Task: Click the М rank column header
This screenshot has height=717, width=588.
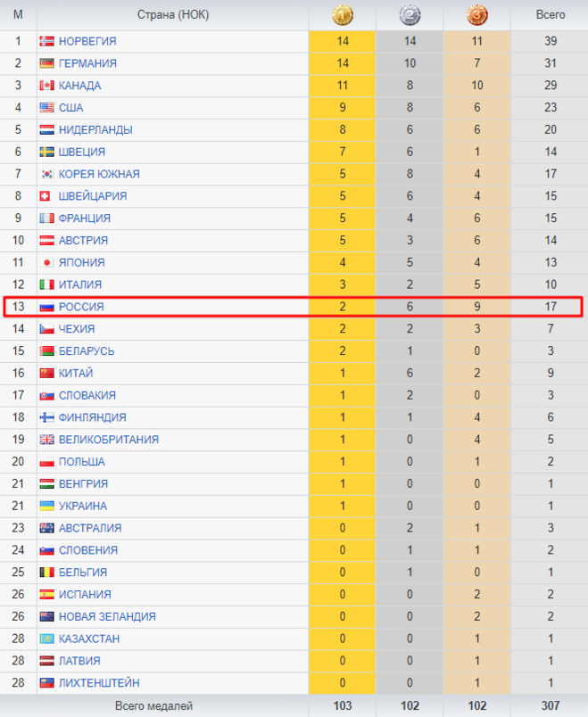Action: coord(18,15)
